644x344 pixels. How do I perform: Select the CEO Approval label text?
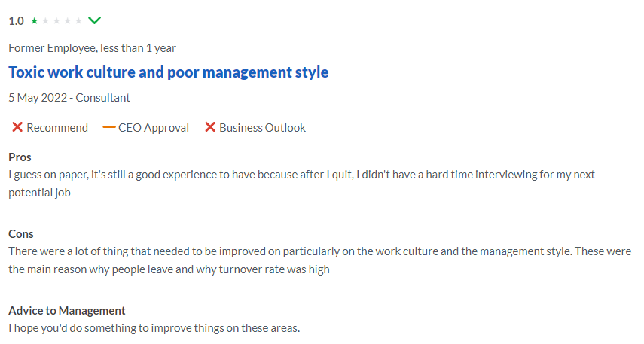(154, 128)
